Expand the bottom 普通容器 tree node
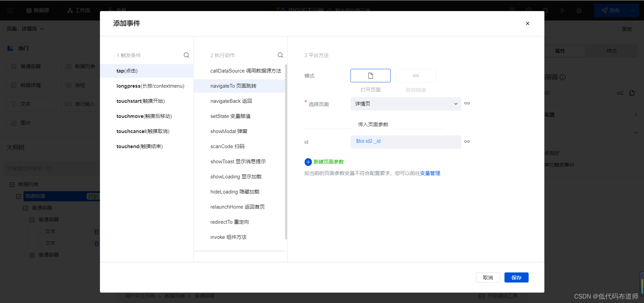644x303 pixels. (32, 255)
